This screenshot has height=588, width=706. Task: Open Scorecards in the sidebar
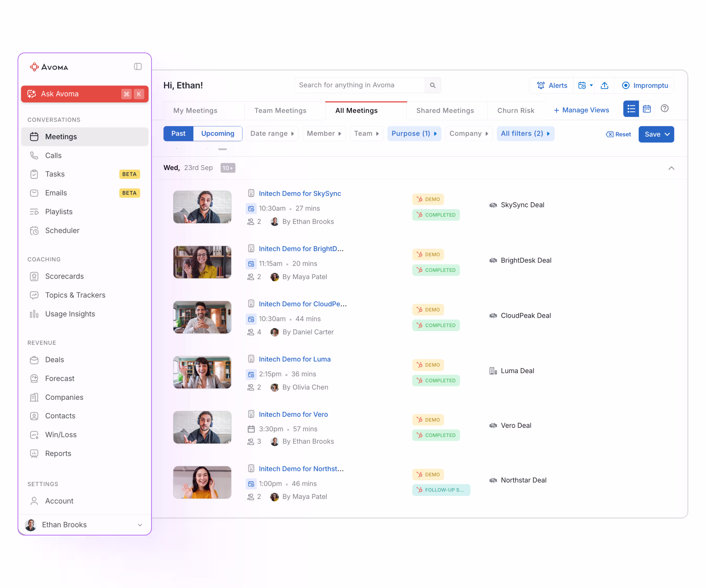pyautogui.click(x=85, y=276)
